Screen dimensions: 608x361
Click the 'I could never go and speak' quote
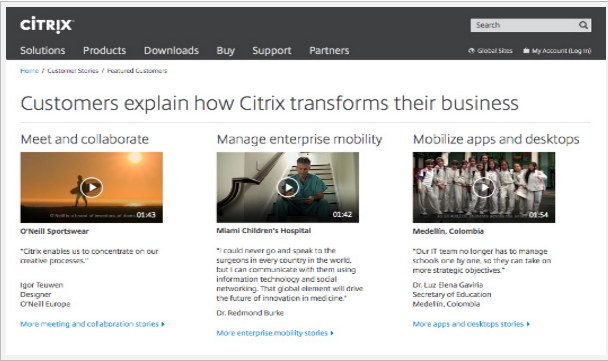click(x=290, y=275)
